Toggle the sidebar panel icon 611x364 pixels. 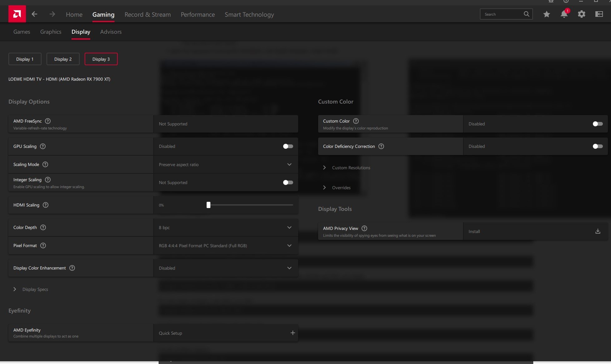(x=599, y=14)
